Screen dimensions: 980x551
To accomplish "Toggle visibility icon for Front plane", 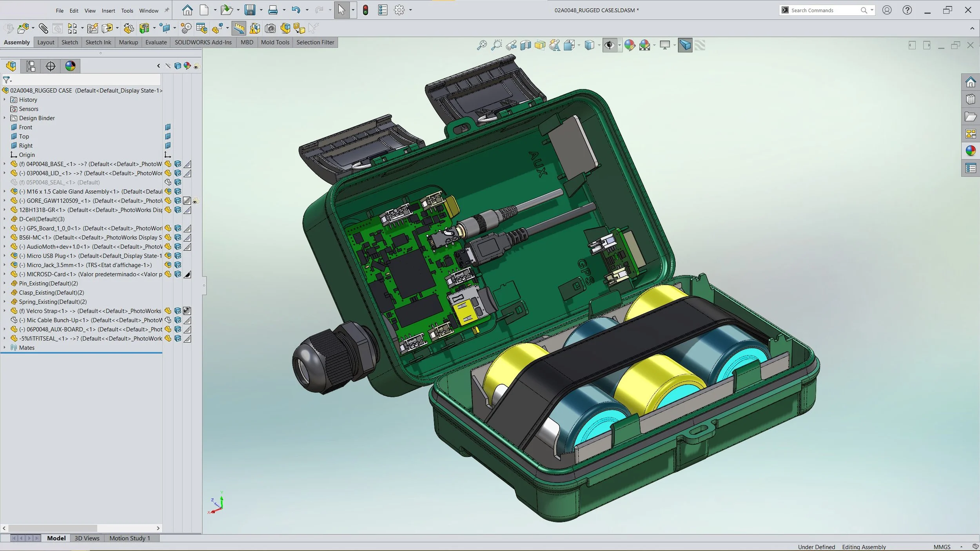I will point(168,127).
